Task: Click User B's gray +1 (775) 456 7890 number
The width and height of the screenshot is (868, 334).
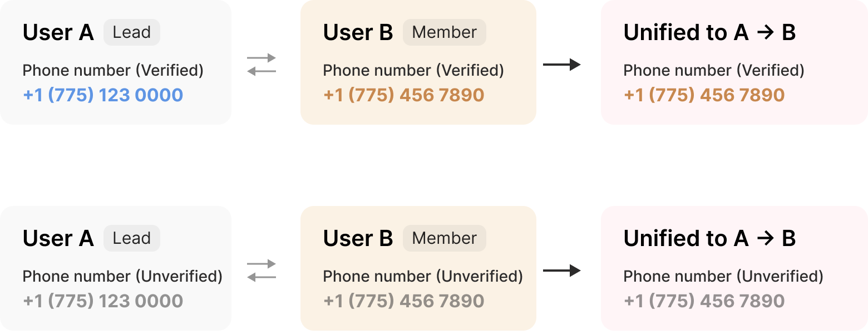Action: (x=403, y=301)
